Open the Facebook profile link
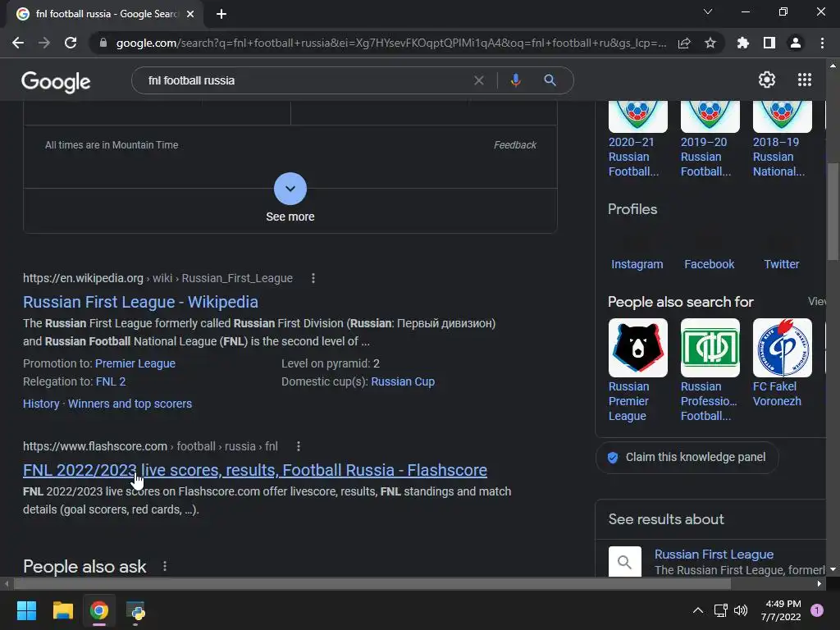This screenshot has height=630, width=840. [710, 264]
